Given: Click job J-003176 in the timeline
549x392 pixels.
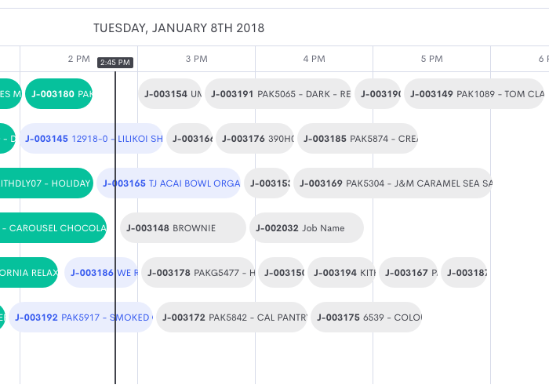Looking at the screenshot, I should [255, 139].
